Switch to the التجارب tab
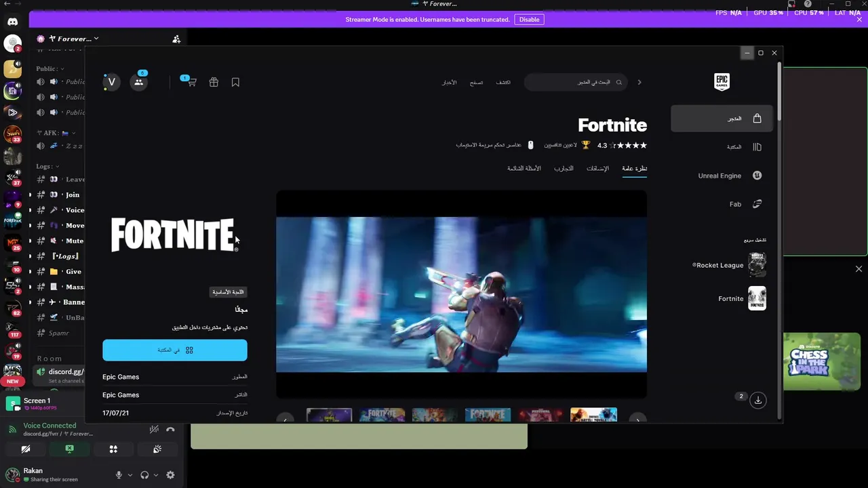Screen dimensions: 868x488 (564, 168)
